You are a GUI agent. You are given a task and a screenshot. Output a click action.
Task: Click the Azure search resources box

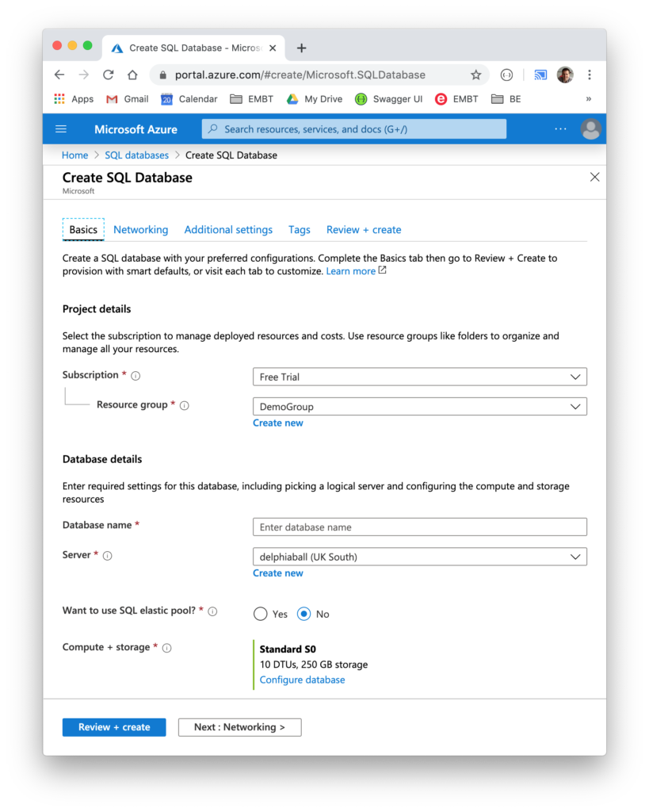354,129
